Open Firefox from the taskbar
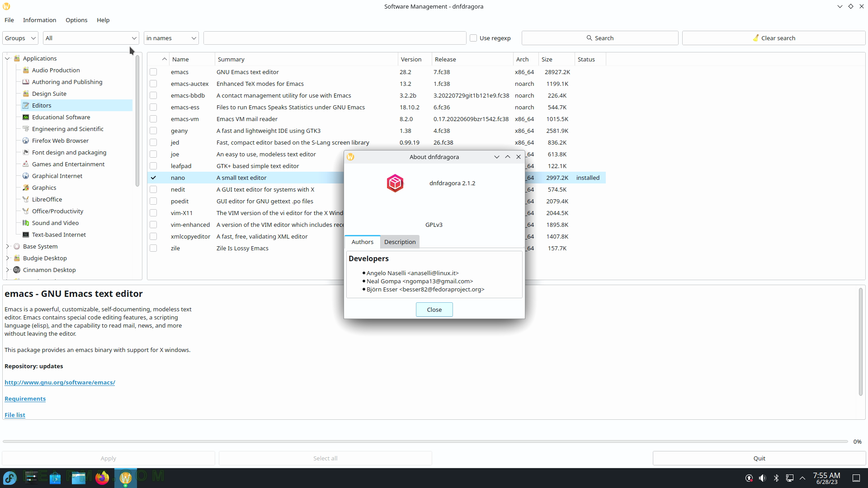Viewport: 868px width, 488px height. point(102,478)
